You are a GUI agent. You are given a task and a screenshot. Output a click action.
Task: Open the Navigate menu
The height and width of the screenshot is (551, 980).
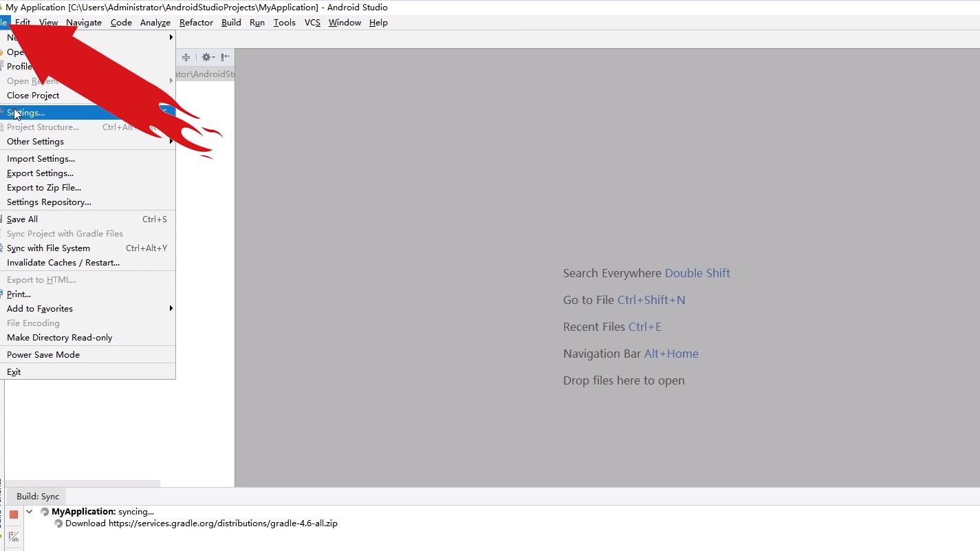[x=84, y=23]
